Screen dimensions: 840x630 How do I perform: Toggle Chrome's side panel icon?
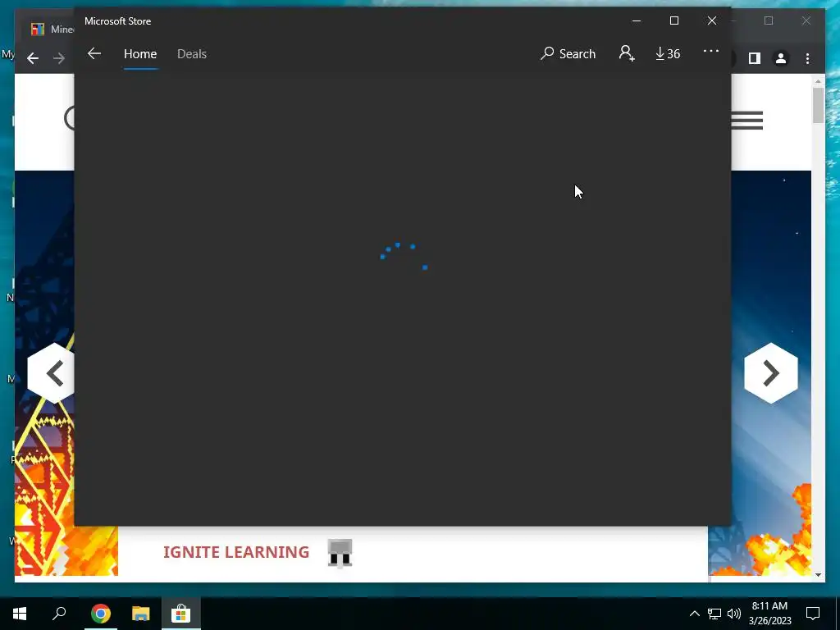tap(755, 58)
